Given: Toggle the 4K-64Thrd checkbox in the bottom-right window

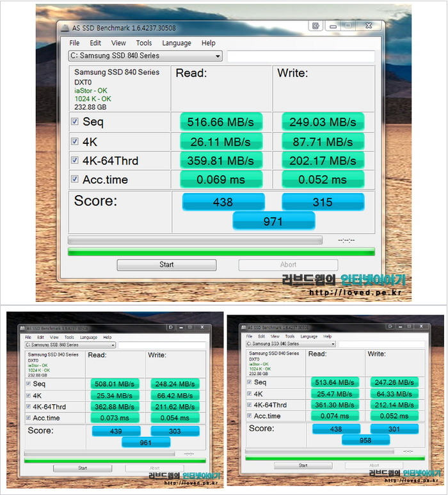Looking at the screenshot, I should (249, 404).
